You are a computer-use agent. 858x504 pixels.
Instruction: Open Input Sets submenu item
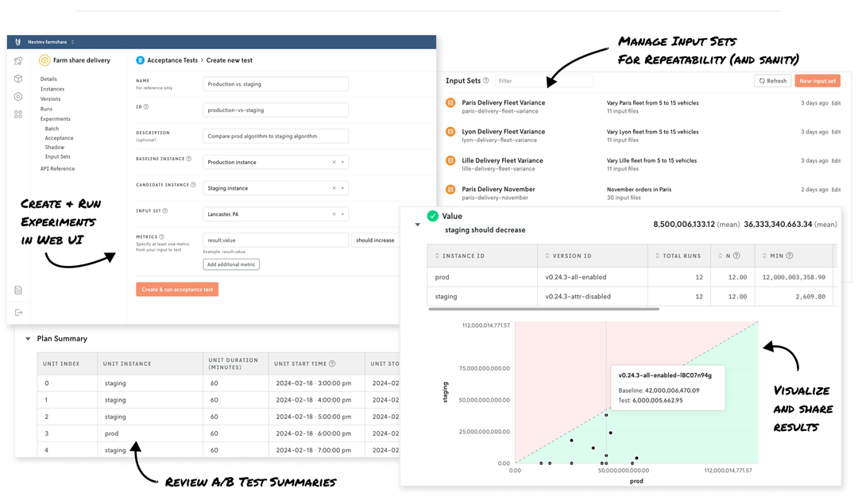(57, 156)
